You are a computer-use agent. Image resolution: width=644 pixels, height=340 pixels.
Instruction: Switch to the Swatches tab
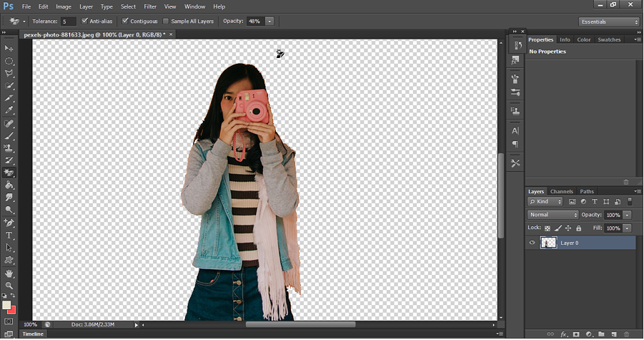(609, 40)
